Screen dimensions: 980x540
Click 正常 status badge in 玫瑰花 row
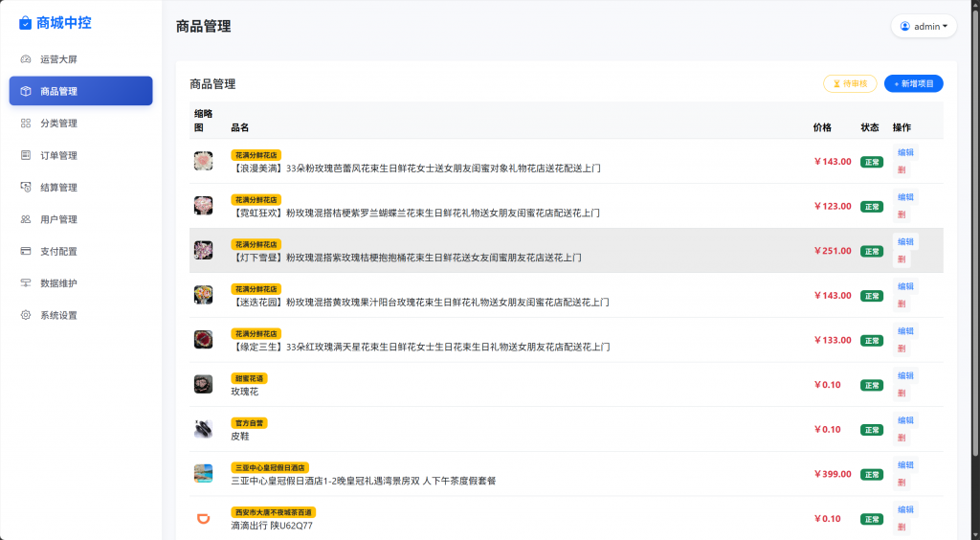coord(872,385)
